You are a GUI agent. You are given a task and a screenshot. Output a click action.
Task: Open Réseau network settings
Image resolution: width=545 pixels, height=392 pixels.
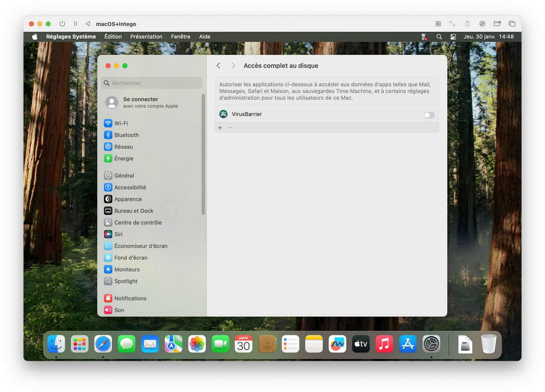[x=124, y=147]
